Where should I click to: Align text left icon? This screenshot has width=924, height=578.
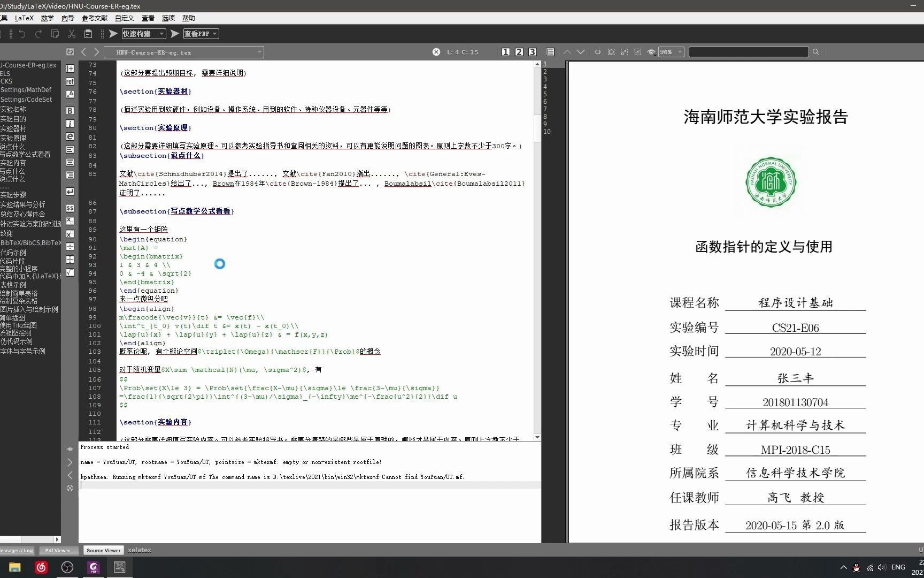[70, 149]
